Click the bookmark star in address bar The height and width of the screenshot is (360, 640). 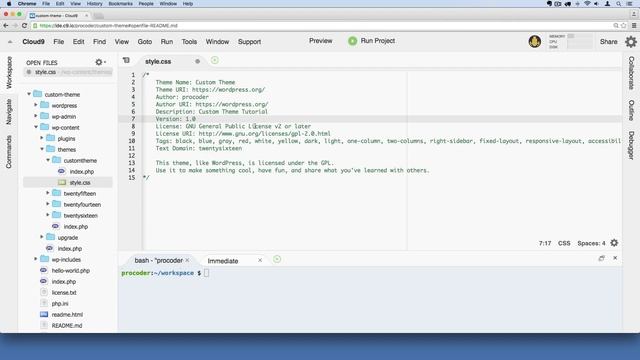point(623,25)
